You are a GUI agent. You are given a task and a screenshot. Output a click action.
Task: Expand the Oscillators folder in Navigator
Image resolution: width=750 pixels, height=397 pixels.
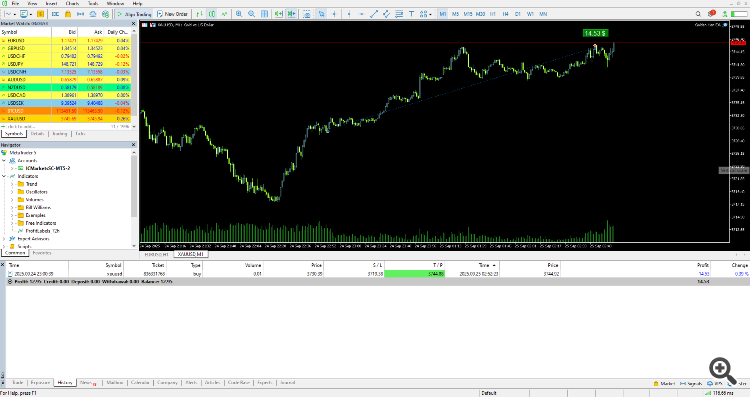[12, 192]
